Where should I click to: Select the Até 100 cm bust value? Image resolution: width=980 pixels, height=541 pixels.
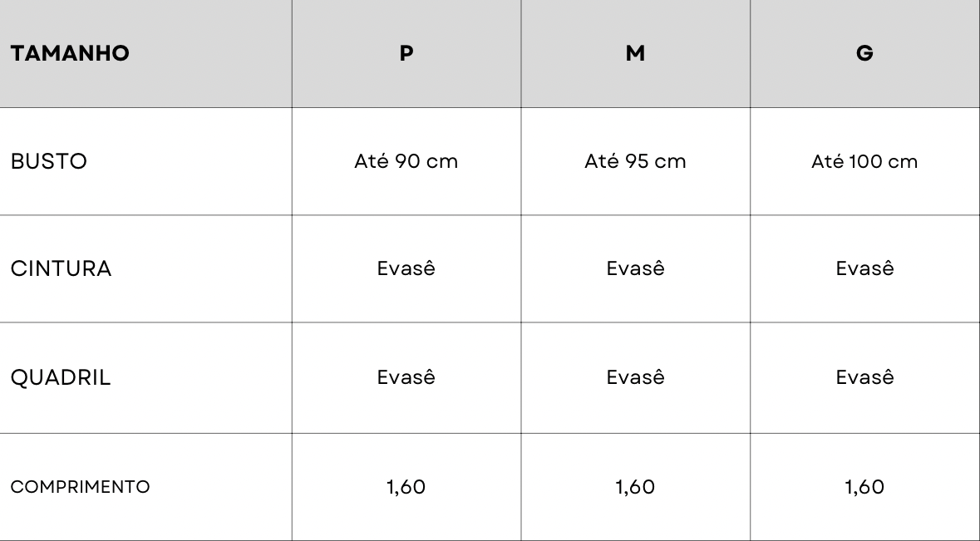pyautogui.click(x=864, y=162)
